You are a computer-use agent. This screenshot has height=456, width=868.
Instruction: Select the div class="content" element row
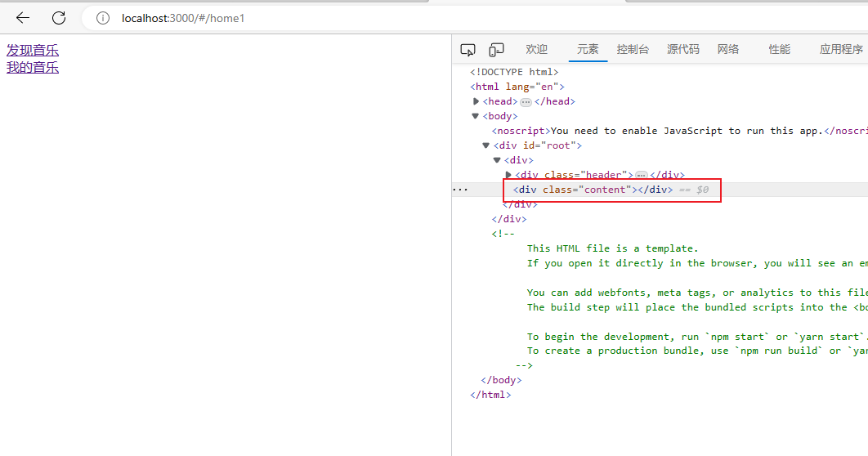(x=660, y=190)
